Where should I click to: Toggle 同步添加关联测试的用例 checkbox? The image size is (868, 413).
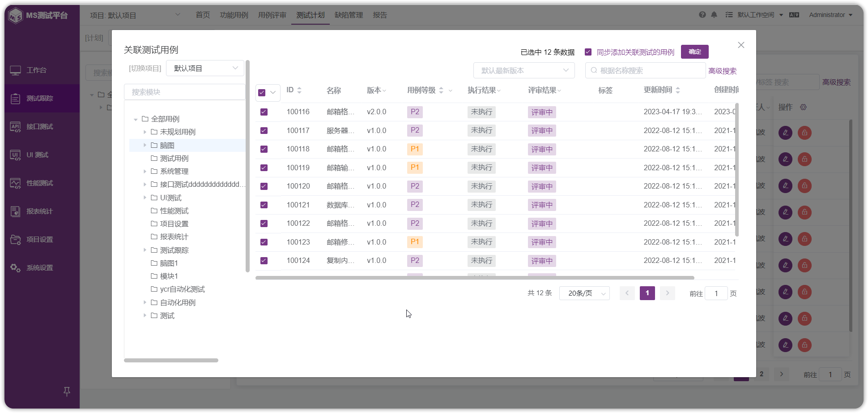click(588, 52)
